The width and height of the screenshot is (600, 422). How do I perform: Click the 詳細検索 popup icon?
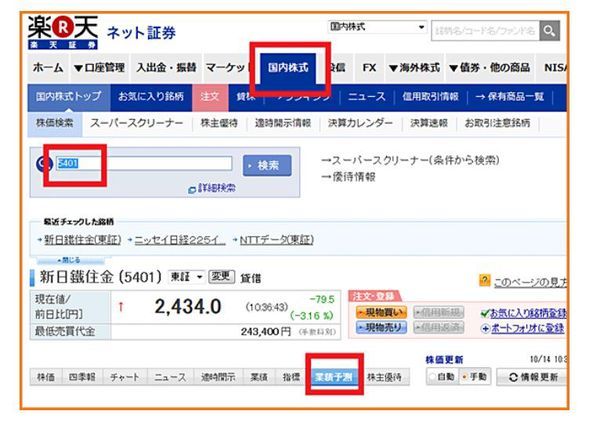coord(192,189)
